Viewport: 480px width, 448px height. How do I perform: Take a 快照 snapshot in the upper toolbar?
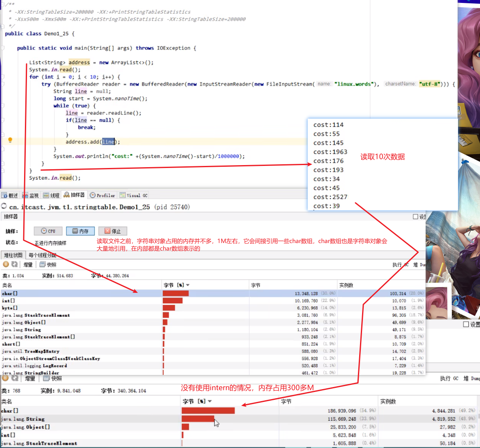pyautogui.click(x=48, y=265)
